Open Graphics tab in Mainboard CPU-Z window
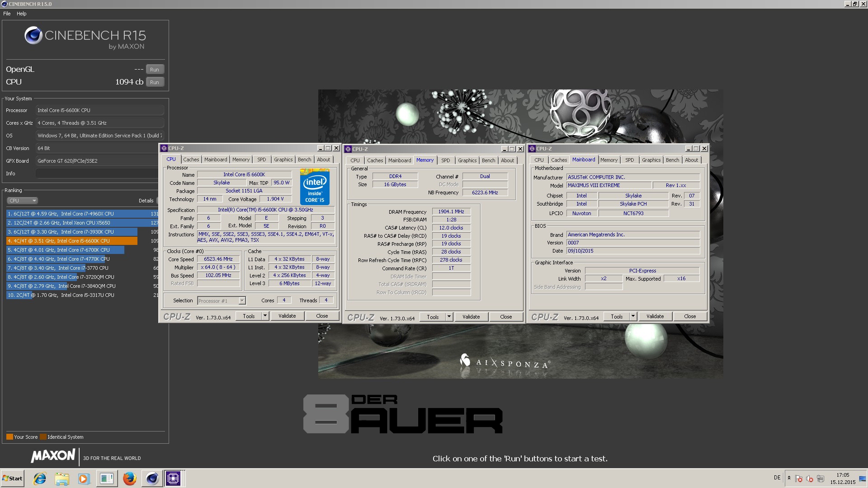The image size is (868, 488). tap(651, 160)
